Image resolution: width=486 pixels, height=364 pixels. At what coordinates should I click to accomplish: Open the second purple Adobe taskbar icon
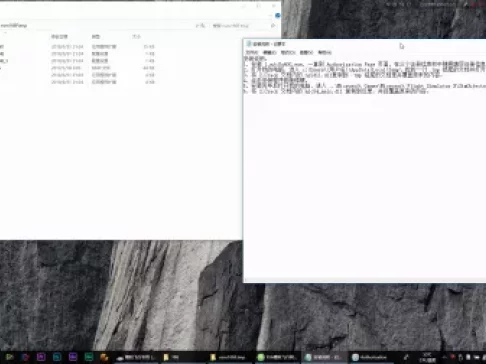[x=73, y=357]
